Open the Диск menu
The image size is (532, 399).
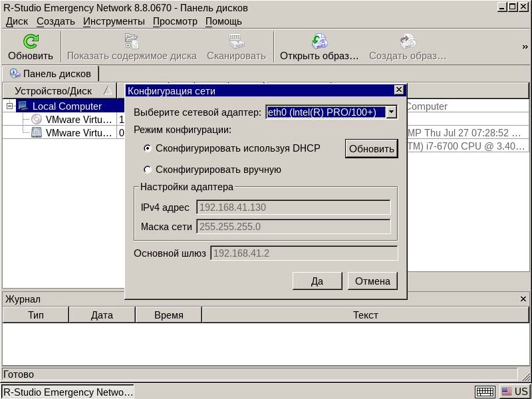click(17, 21)
